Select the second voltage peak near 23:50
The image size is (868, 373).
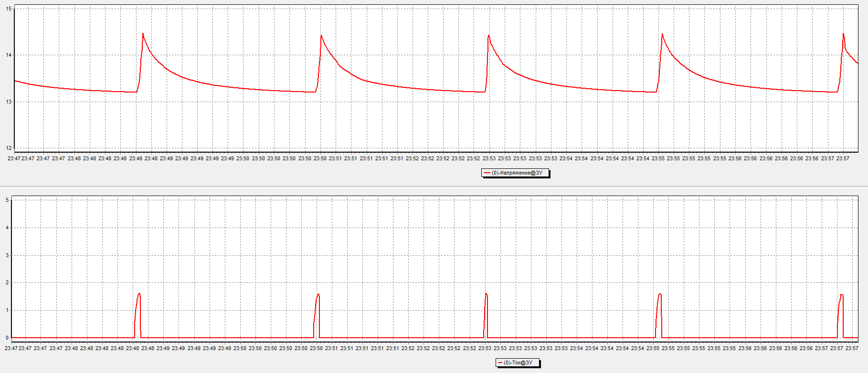point(321,36)
